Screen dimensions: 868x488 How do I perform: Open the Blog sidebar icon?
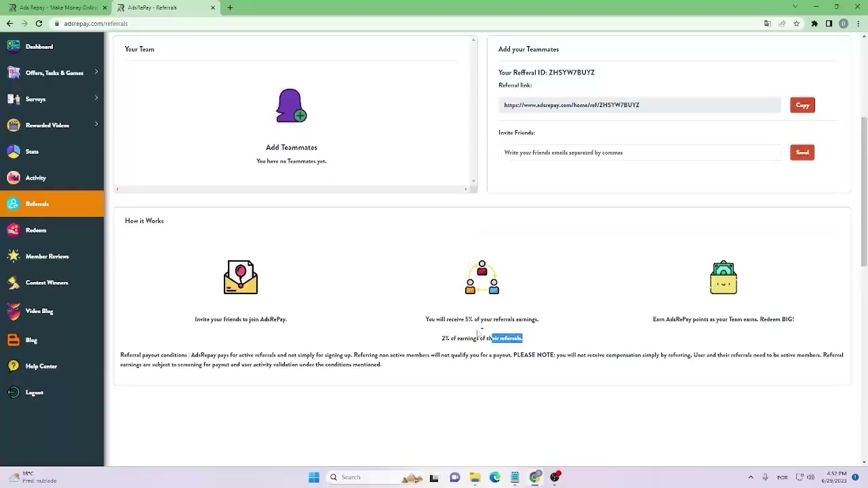14,340
